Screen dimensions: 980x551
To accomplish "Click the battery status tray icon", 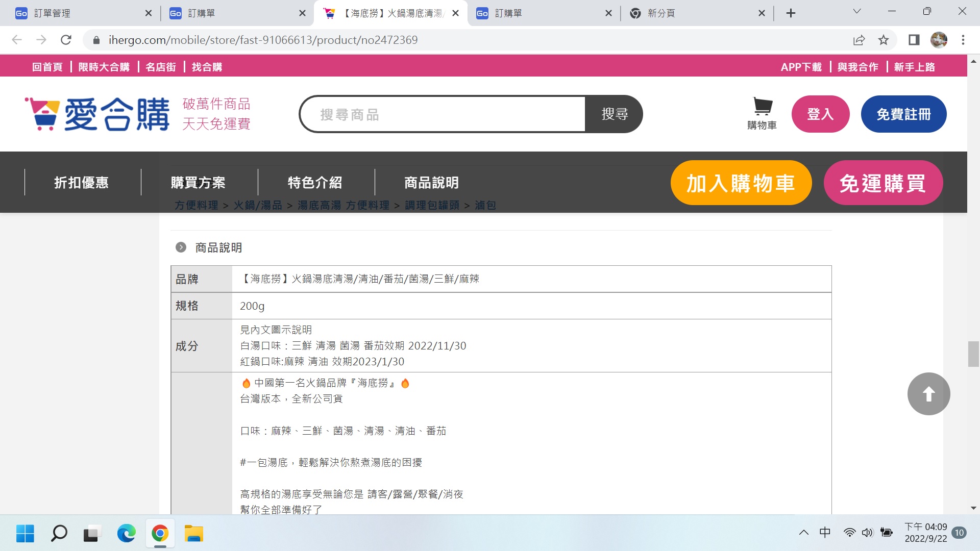I will [887, 533].
